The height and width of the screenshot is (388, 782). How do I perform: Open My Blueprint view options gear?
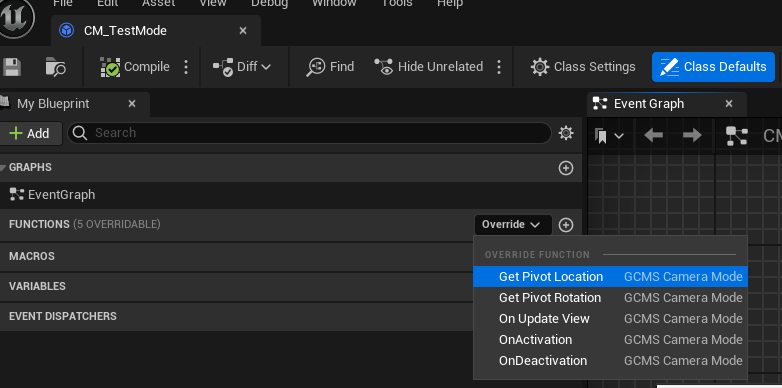566,133
